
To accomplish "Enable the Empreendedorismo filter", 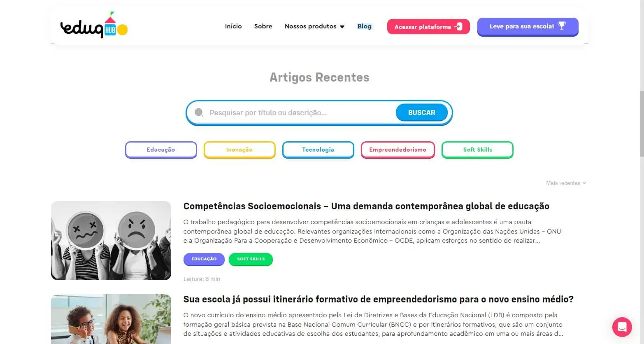I will (398, 150).
